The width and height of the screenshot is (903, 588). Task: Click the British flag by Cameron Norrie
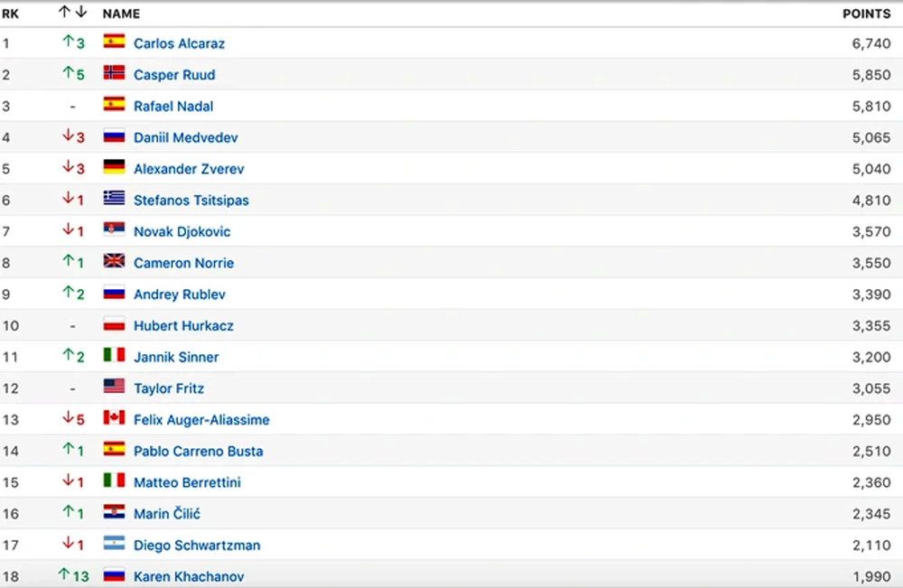114,261
